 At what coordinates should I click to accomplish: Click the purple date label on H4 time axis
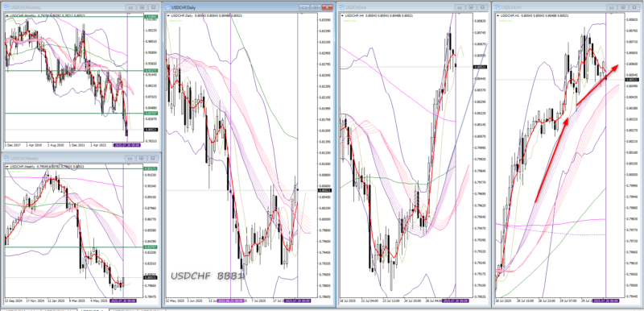[x=455, y=301]
